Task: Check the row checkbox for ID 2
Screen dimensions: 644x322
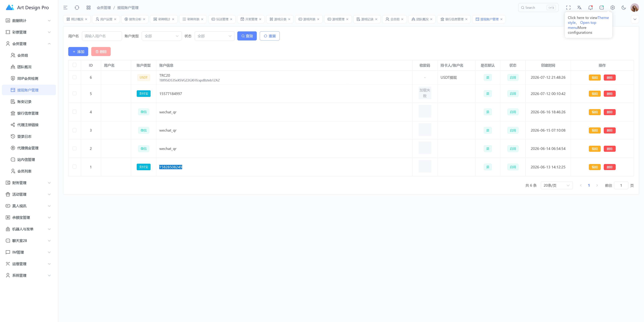Action: (74, 148)
